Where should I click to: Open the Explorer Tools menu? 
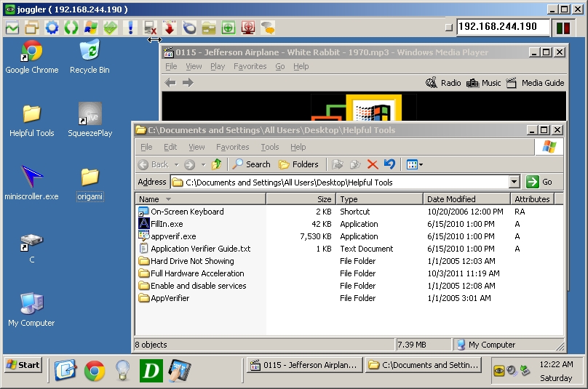pyautogui.click(x=270, y=147)
